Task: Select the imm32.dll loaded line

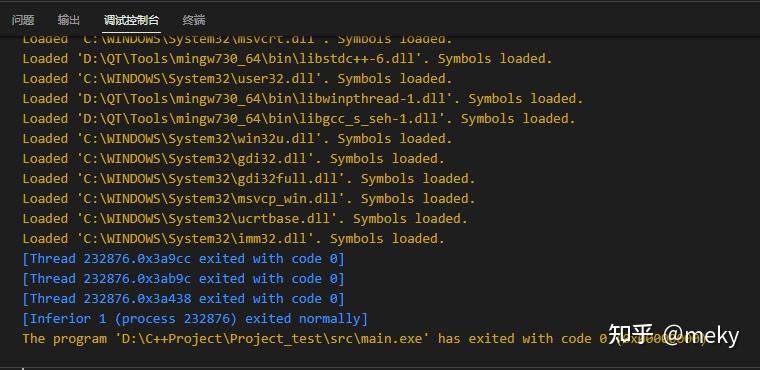Action: 233,239
